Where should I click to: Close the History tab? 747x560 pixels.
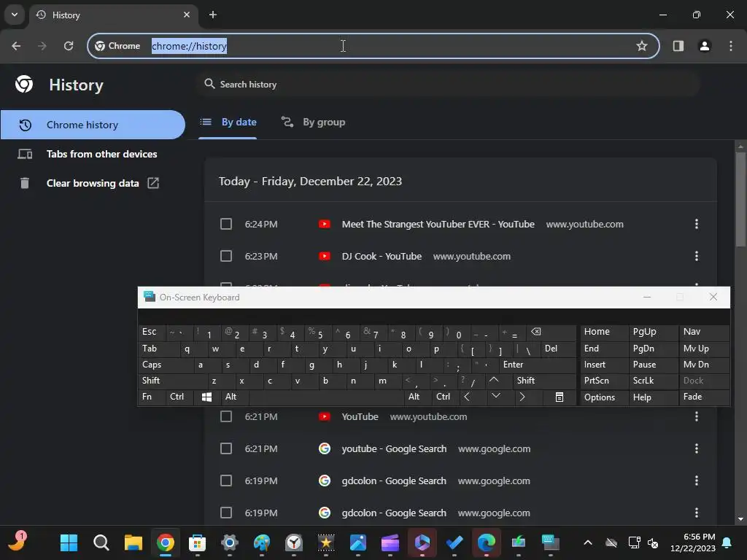[x=187, y=15]
